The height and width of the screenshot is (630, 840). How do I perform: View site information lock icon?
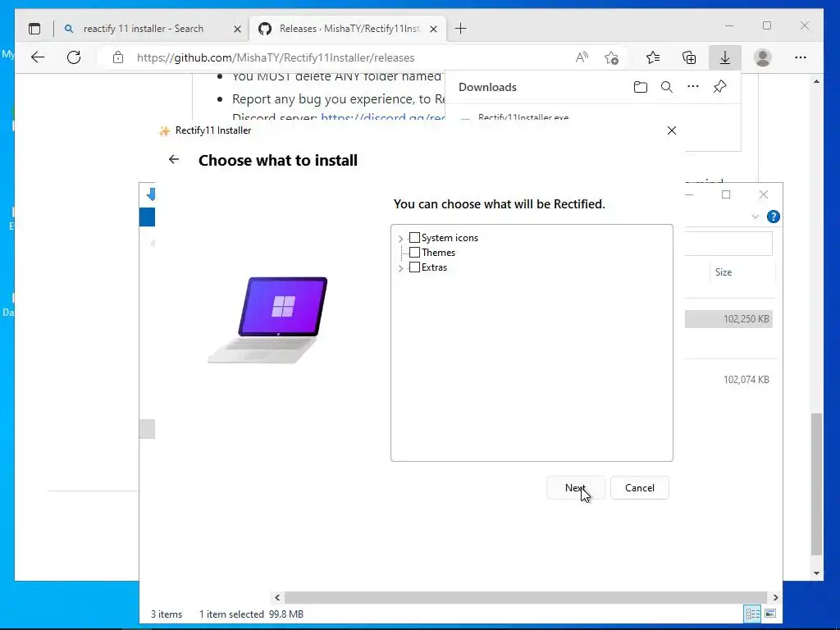click(x=118, y=57)
